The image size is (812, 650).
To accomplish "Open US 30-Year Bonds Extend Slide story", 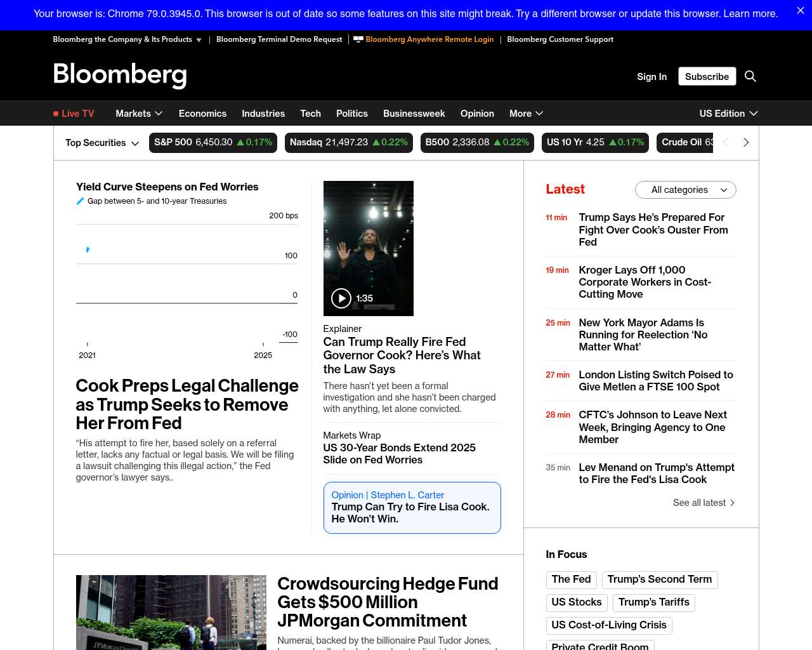I will [x=399, y=454].
